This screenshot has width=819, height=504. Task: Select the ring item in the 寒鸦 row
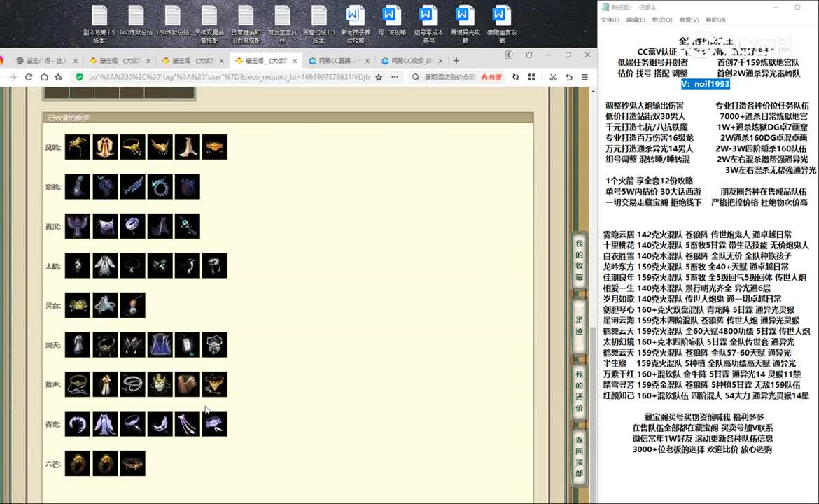click(x=160, y=186)
